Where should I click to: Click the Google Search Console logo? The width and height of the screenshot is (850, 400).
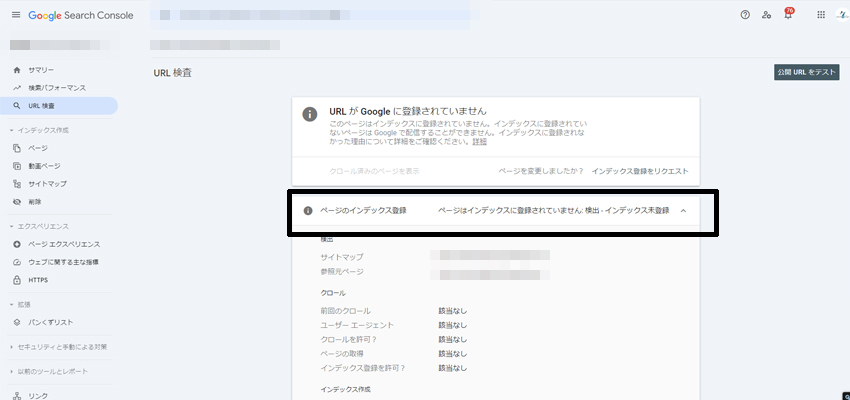pos(81,15)
